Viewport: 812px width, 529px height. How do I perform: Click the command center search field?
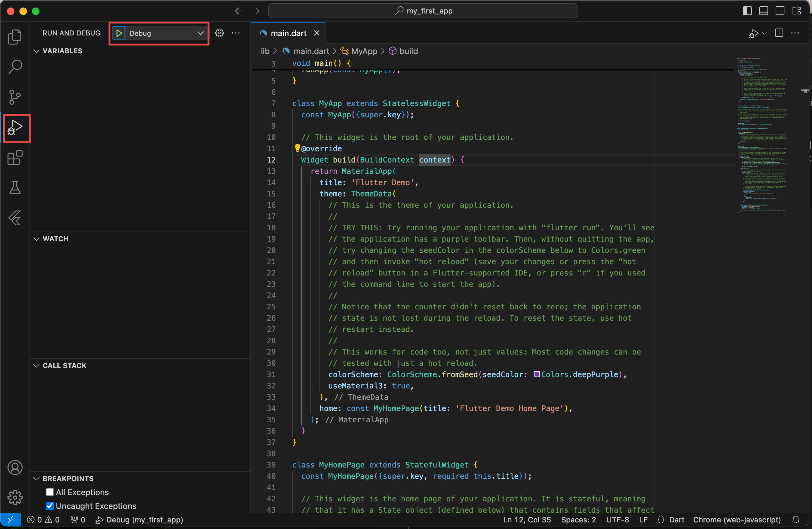(423, 11)
